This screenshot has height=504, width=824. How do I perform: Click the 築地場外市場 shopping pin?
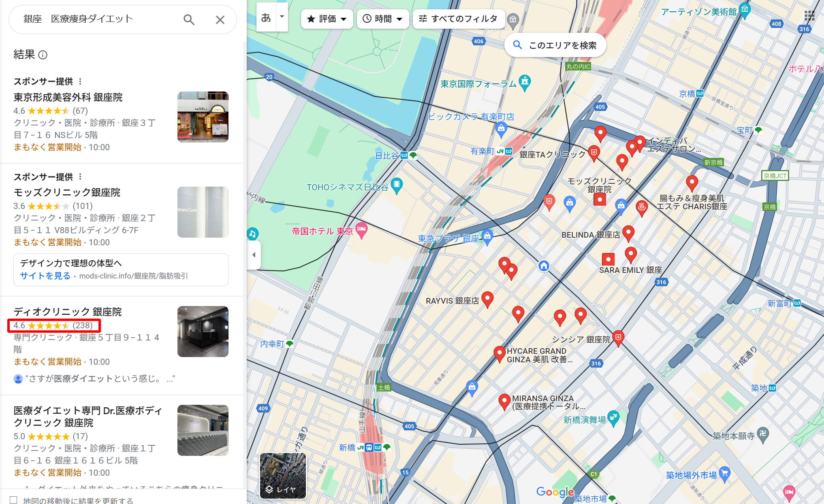click(x=725, y=474)
